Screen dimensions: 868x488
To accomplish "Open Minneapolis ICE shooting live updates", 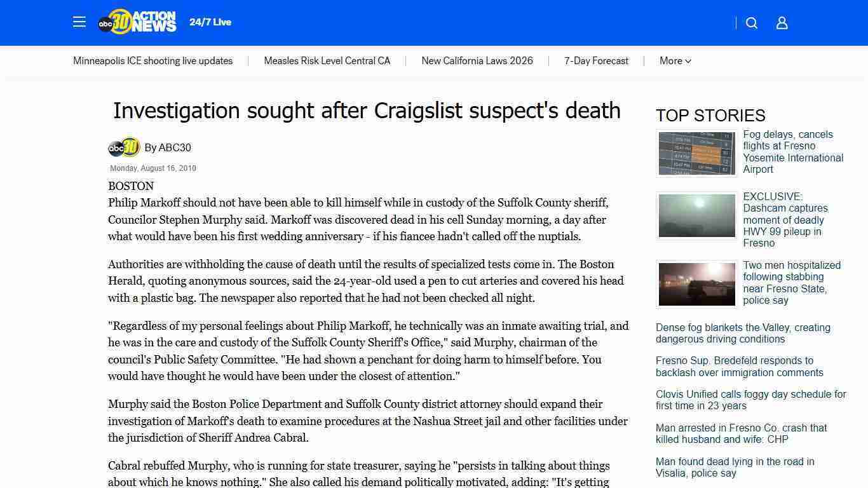I will point(153,61).
